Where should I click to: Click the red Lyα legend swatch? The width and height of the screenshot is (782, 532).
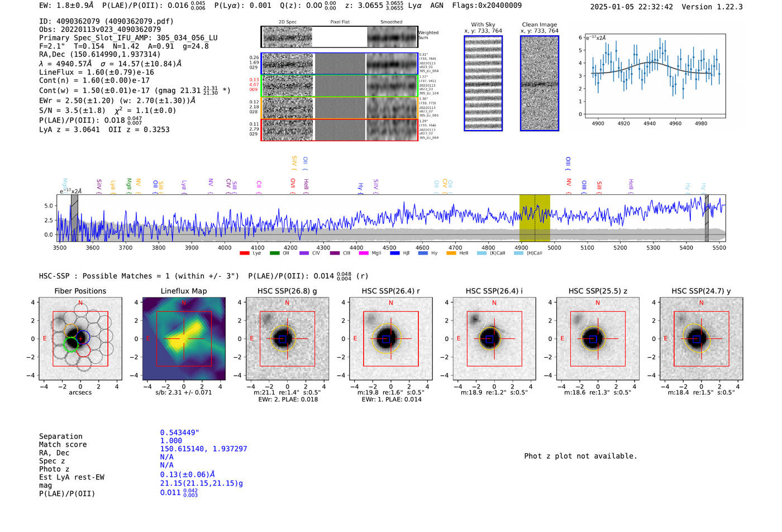(245, 253)
